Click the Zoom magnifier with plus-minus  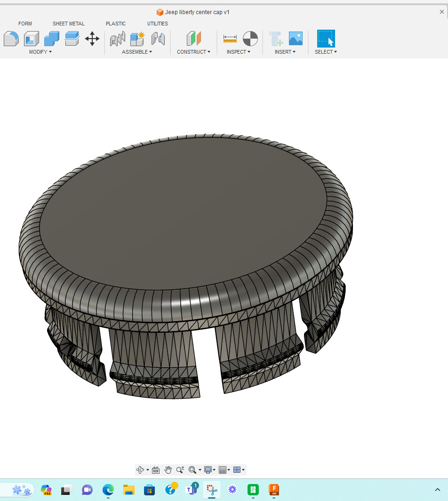pyautogui.click(x=180, y=470)
